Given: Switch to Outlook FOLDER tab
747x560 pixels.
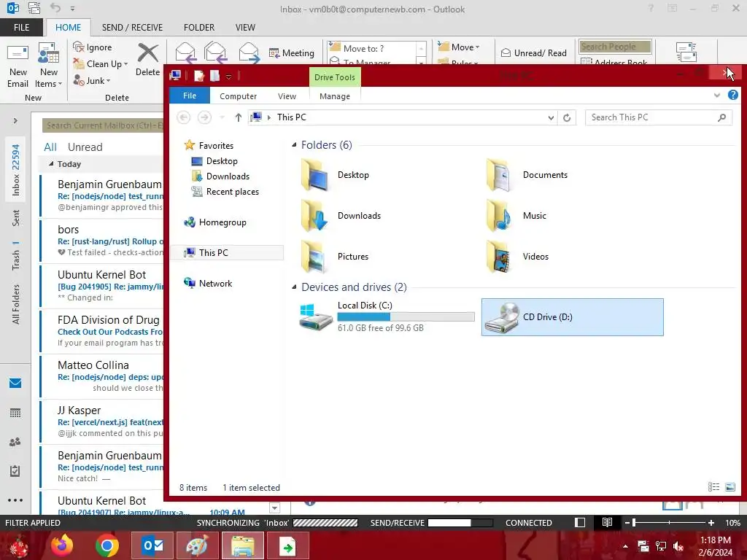Looking at the screenshot, I should point(199,28).
